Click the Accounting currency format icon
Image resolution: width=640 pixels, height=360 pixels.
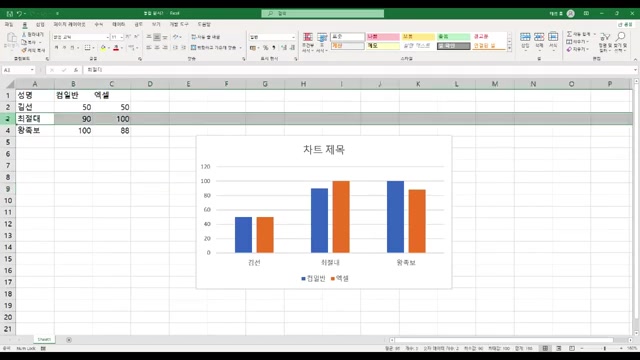tap(253, 48)
